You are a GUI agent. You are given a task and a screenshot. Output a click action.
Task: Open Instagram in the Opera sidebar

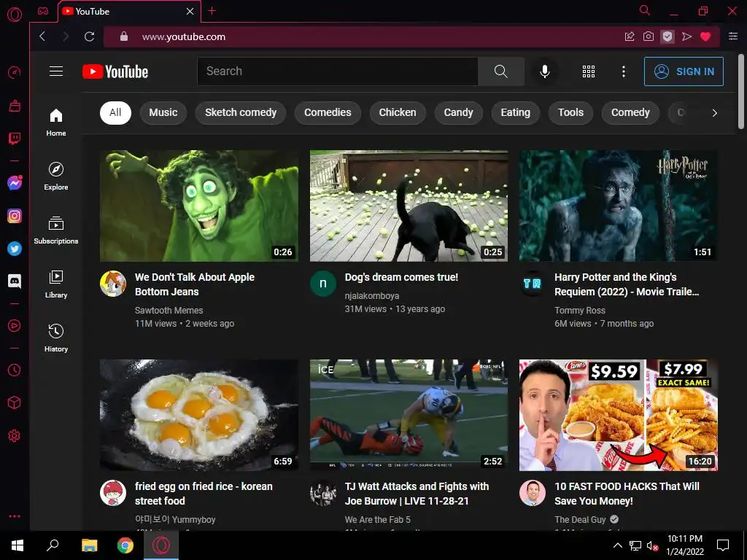(15, 216)
